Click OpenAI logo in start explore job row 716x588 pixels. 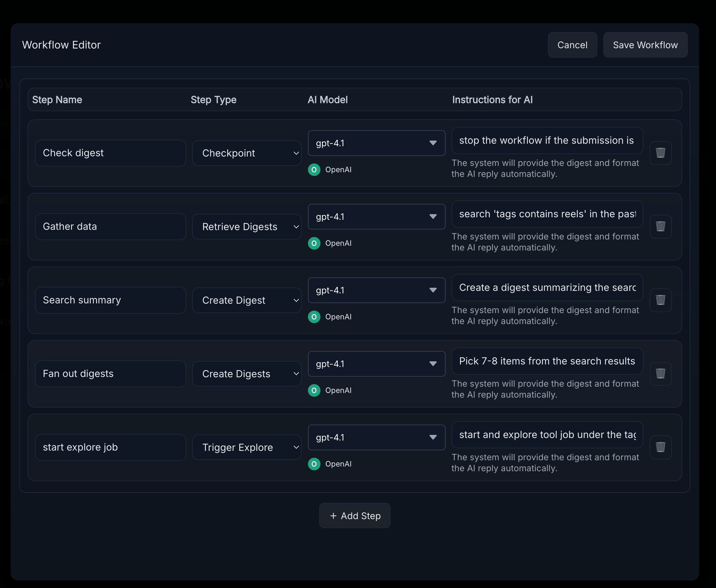coord(314,464)
